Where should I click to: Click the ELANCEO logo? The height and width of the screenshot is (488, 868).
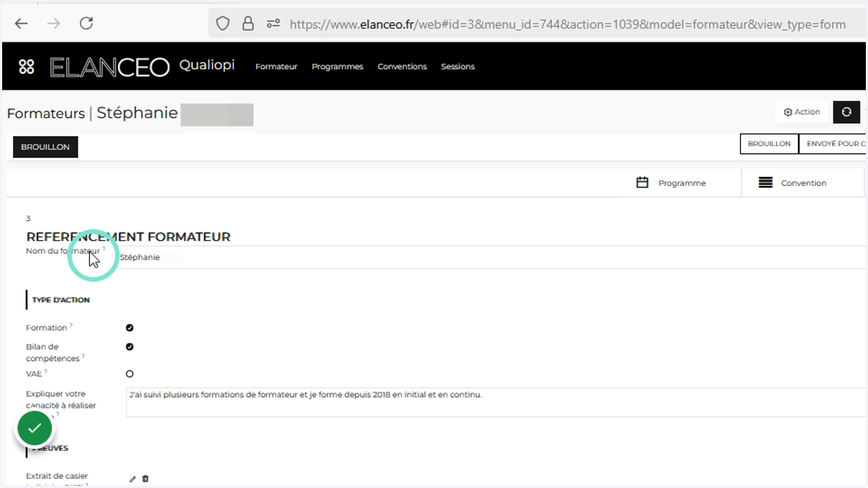(x=109, y=67)
